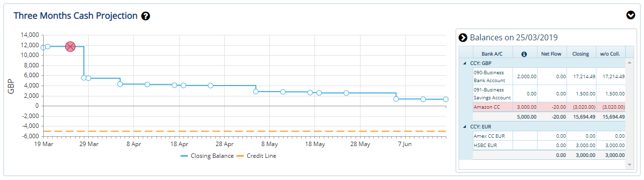Collapse the cash projection panel chevron
Screen dimensions: 644x180
[x=631, y=15]
